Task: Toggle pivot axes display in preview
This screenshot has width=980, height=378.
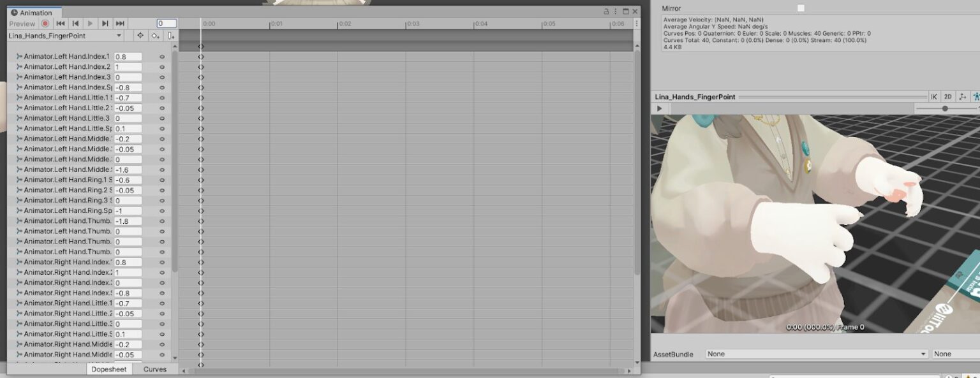Action: point(962,97)
